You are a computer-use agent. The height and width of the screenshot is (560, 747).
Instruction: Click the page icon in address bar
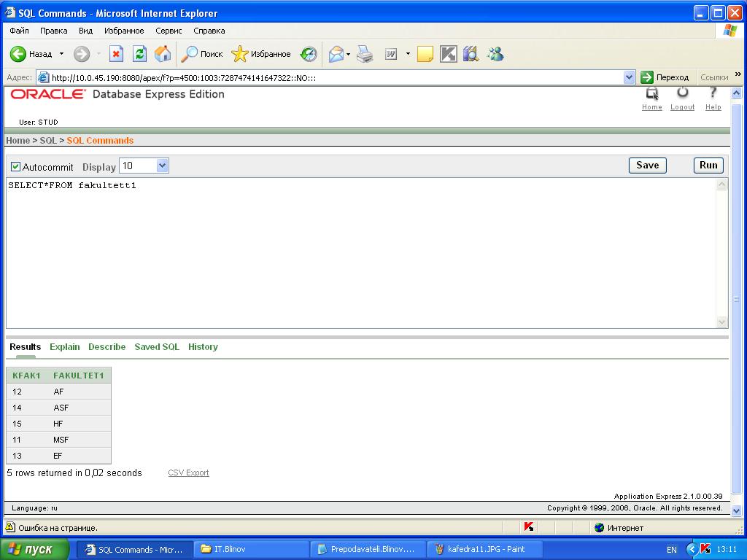(x=43, y=77)
